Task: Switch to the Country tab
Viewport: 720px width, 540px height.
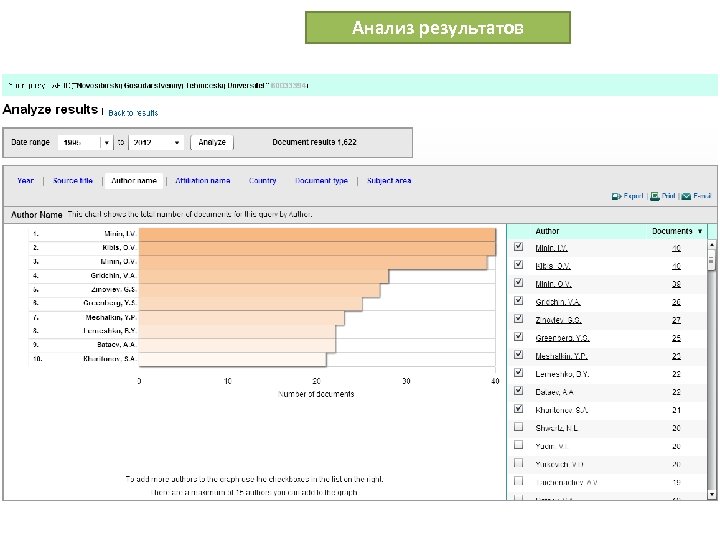Action: pyautogui.click(x=263, y=181)
